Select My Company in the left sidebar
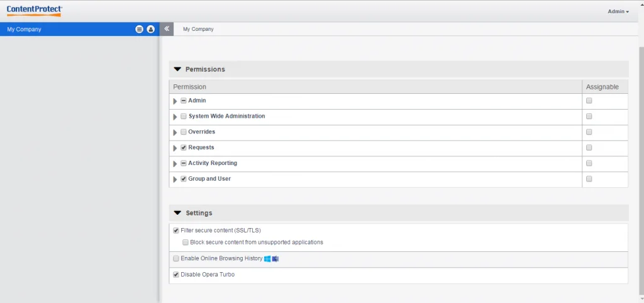 24,29
